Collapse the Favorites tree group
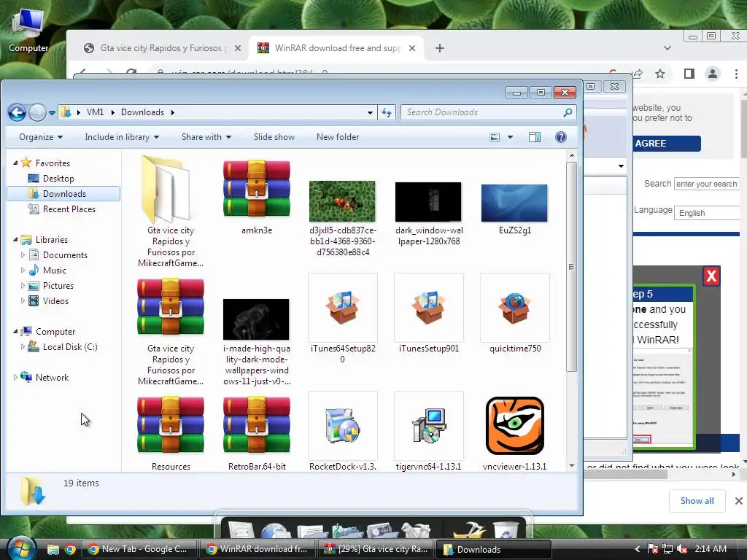 [x=15, y=163]
